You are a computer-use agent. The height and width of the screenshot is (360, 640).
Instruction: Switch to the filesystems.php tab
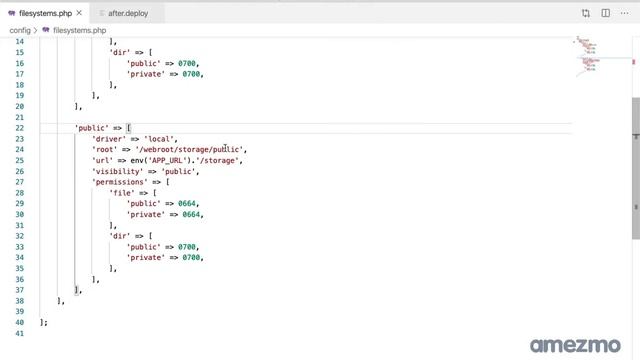click(45, 13)
